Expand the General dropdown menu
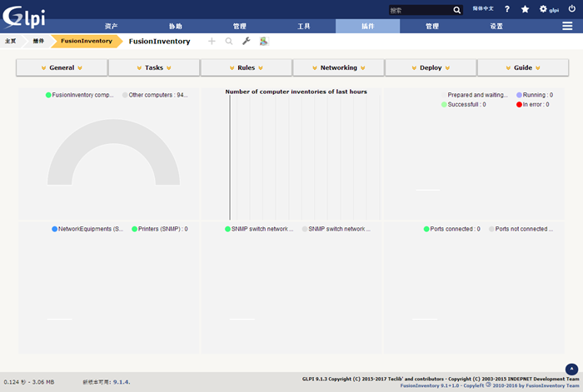This screenshot has width=583, height=392. (x=62, y=67)
